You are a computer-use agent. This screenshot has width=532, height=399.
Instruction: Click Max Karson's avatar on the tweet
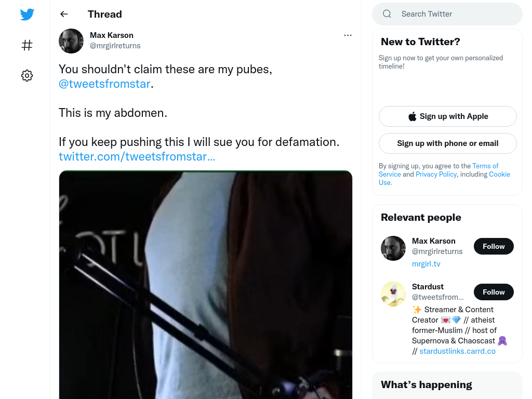pyautogui.click(x=71, y=41)
